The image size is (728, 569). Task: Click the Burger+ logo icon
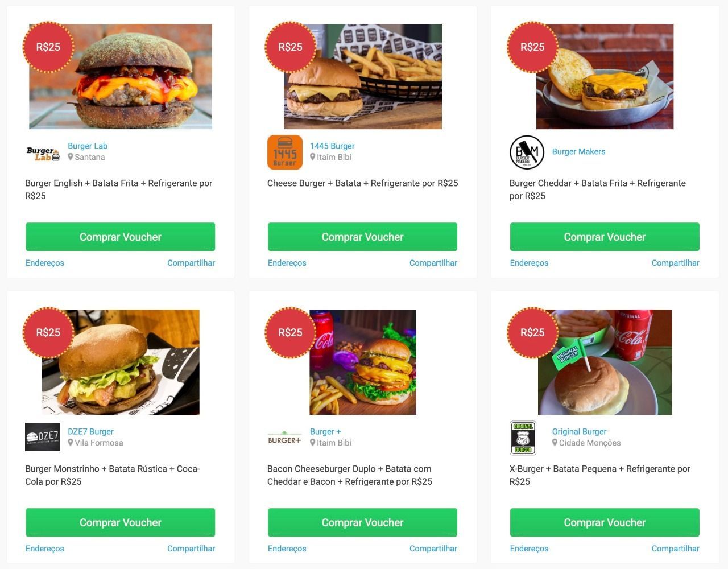point(284,438)
